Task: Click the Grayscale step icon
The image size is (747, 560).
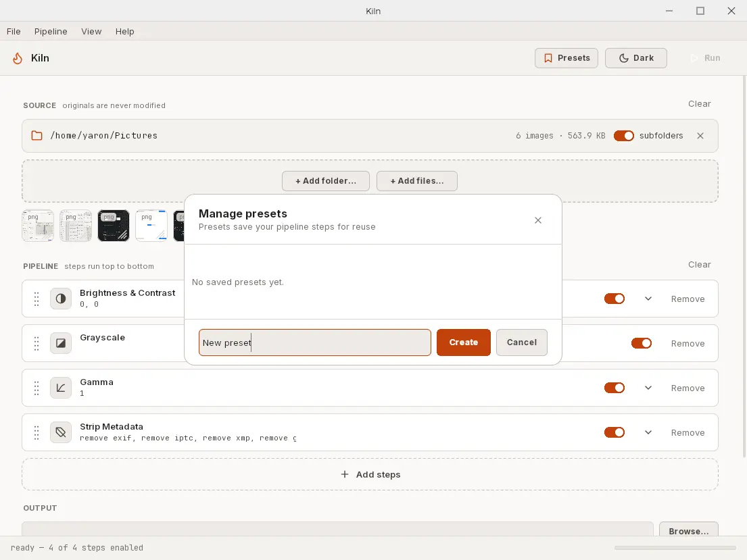Action: pos(60,343)
